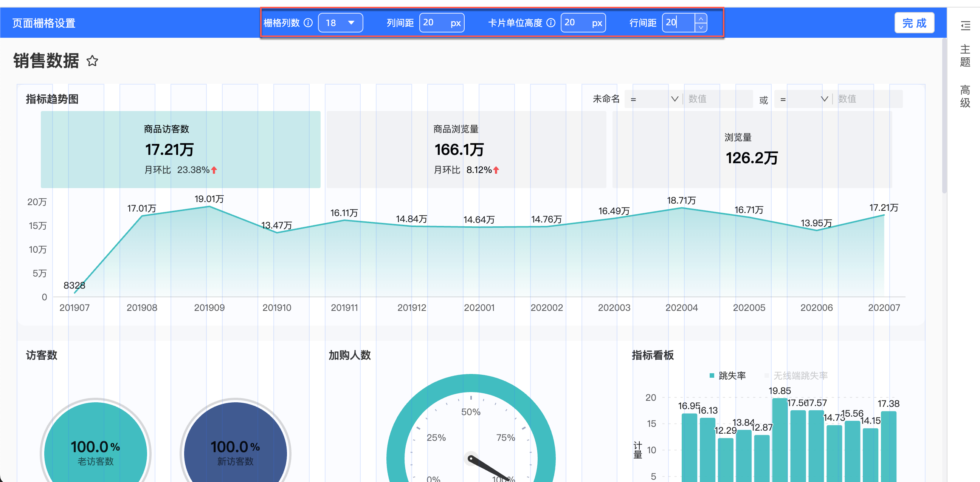Click info icon beside 卡片单位高度
980x482 pixels.
pyautogui.click(x=550, y=23)
